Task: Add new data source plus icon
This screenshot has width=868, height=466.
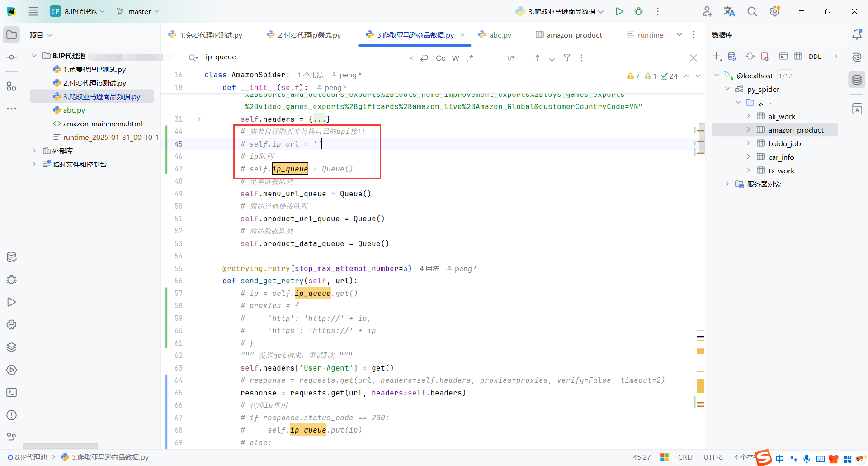Action: point(717,57)
